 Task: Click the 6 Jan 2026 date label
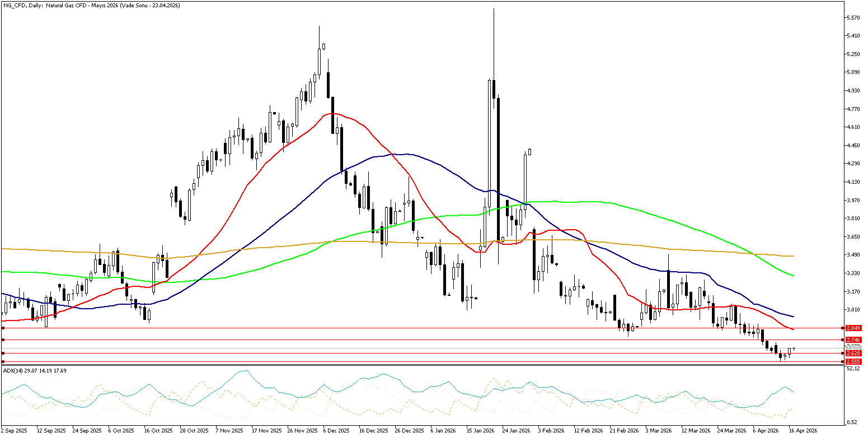coord(444,431)
